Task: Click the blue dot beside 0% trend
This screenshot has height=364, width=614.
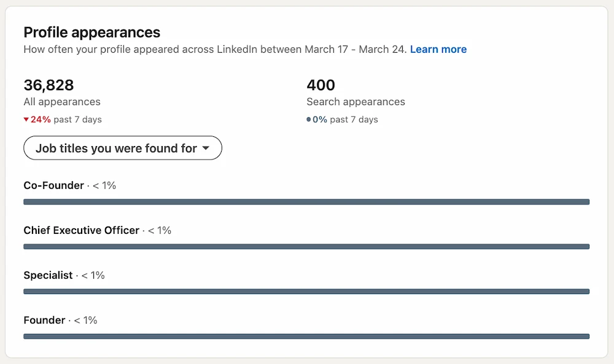Action: [x=309, y=120]
